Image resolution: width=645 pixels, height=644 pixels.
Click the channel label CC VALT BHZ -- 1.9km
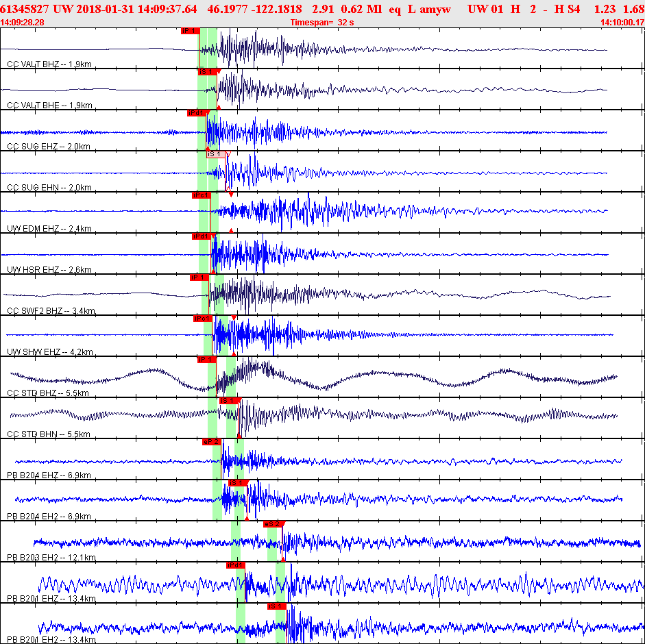[x=49, y=64]
